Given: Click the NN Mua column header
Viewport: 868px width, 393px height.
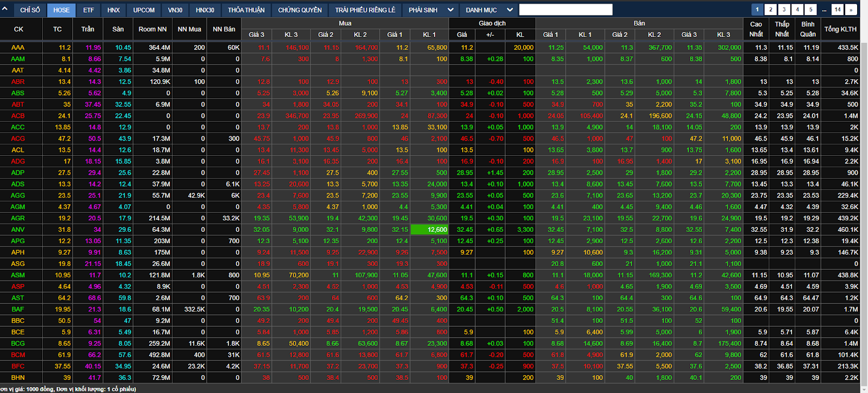Looking at the screenshot, I should [x=189, y=29].
